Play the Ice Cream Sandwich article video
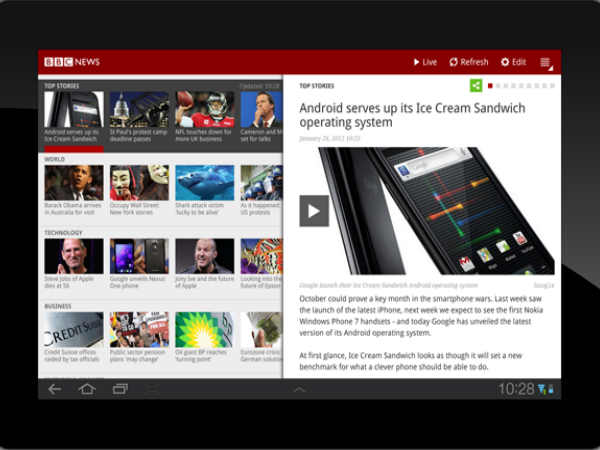600x450 pixels. [x=314, y=211]
